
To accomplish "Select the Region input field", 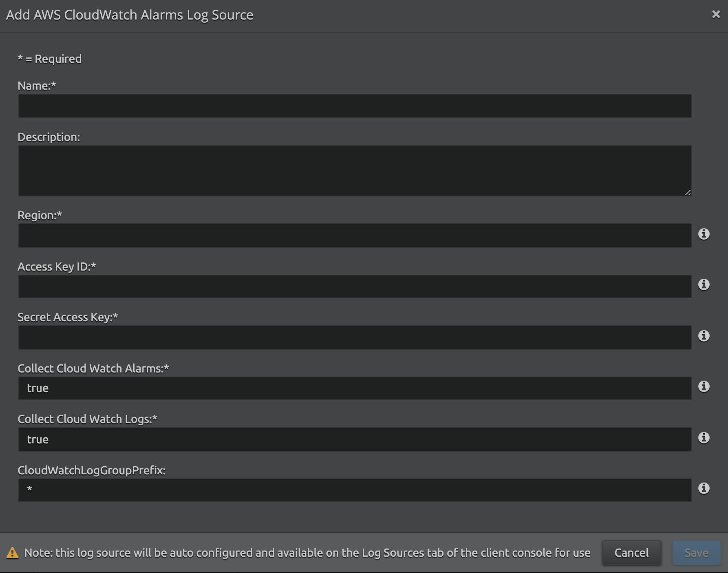I will point(355,235).
